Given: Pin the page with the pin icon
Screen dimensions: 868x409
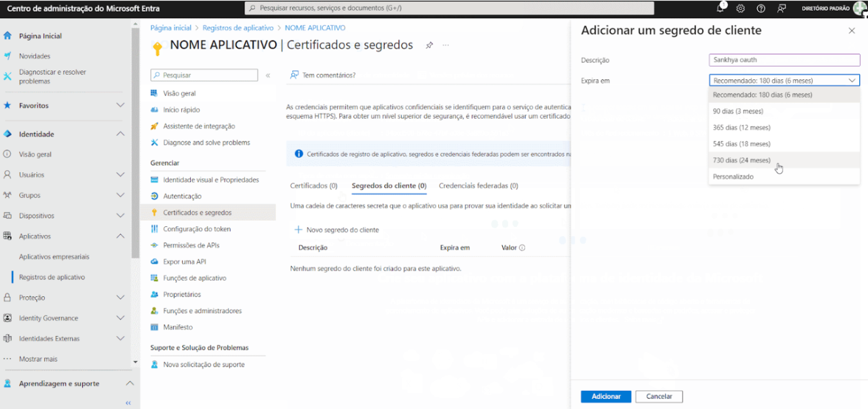Looking at the screenshot, I should [x=429, y=46].
